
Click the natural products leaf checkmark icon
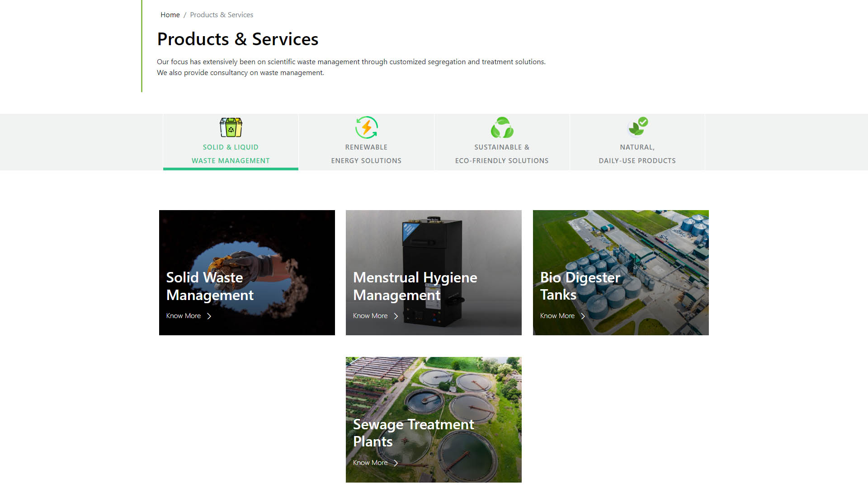click(637, 127)
